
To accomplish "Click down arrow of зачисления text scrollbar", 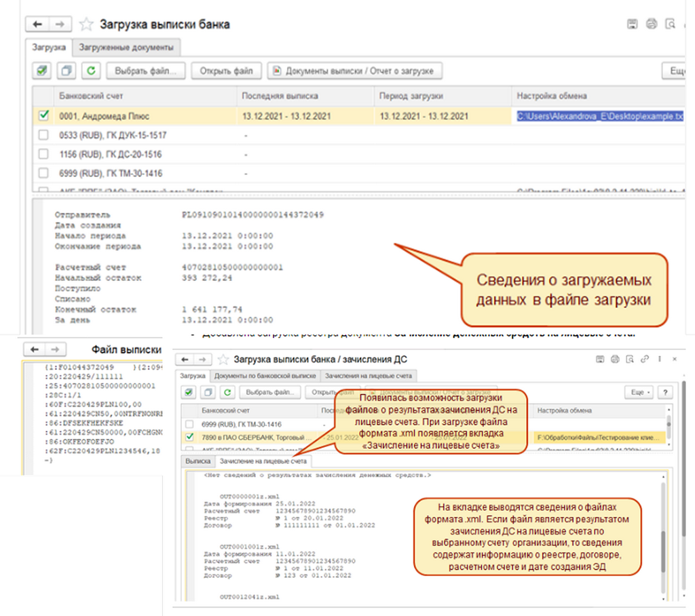I will click(664, 598).
